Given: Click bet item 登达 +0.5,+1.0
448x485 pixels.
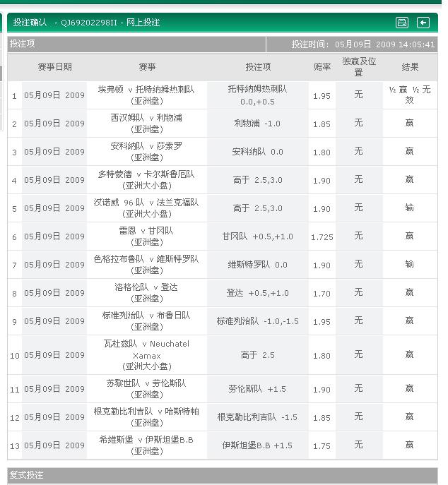Looking at the screenshot, I should (258, 293).
